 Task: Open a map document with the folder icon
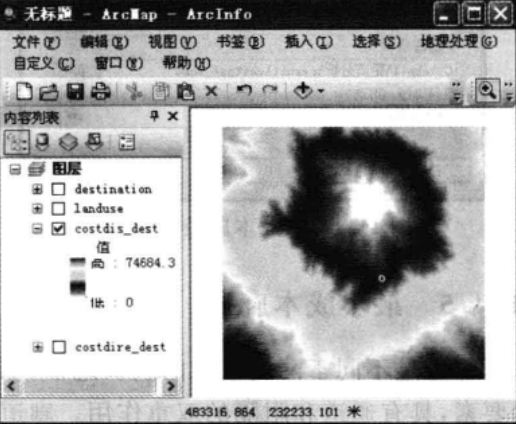[x=49, y=92]
